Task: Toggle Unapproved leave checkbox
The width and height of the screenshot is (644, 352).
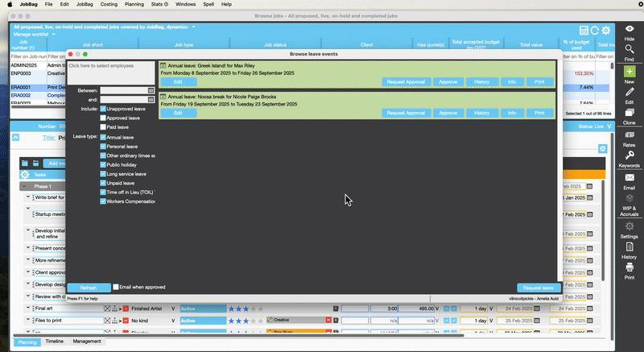Action: 103,109
